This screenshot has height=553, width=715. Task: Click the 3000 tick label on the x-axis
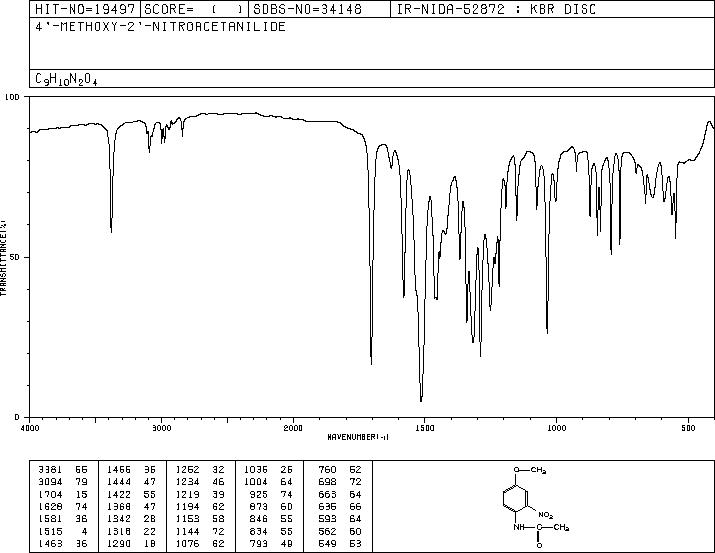[x=161, y=428]
